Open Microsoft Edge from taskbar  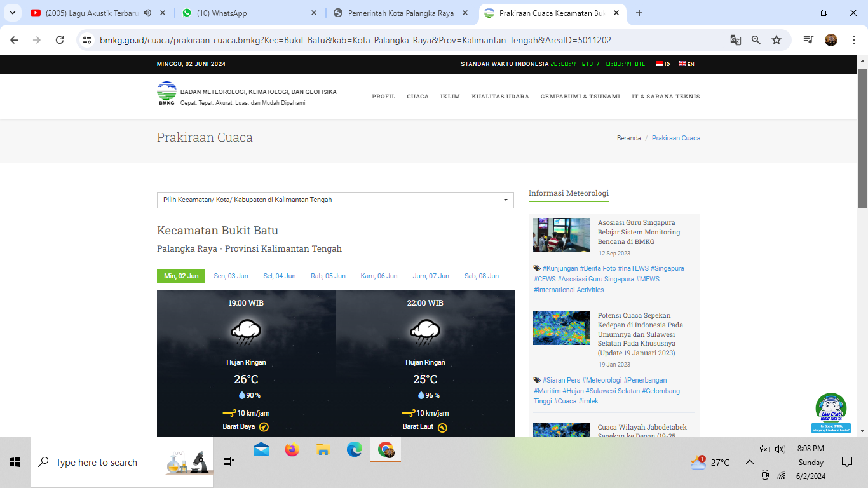pyautogui.click(x=354, y=450)
